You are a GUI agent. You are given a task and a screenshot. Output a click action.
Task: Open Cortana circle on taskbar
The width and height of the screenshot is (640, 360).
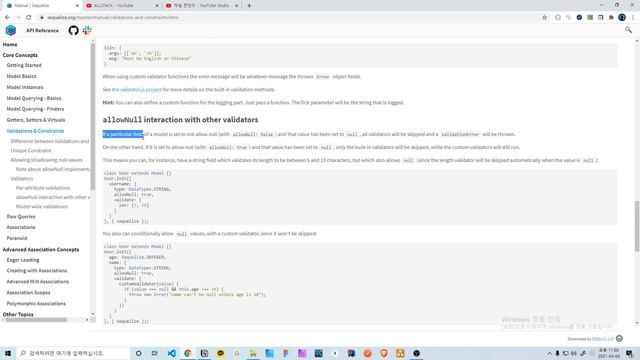(138, 353)
